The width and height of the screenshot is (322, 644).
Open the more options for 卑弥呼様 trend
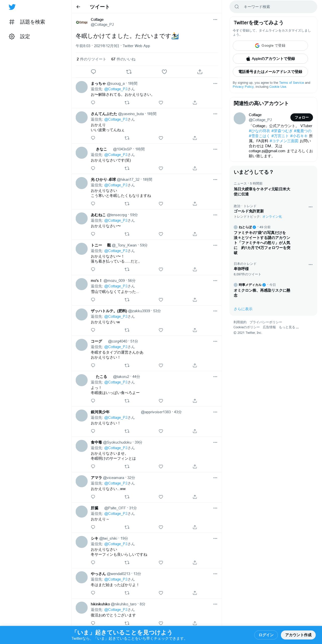[310, 265]
